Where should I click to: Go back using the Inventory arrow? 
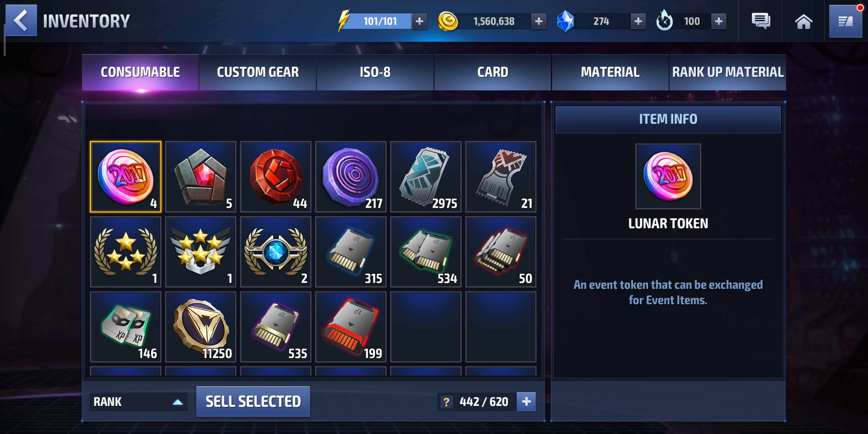click(21, 20)
